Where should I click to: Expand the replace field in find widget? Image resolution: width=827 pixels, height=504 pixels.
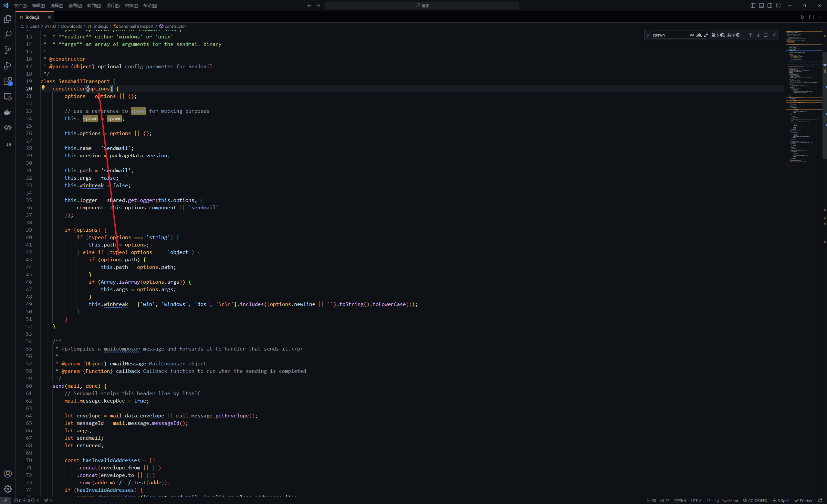coord(647,35)
